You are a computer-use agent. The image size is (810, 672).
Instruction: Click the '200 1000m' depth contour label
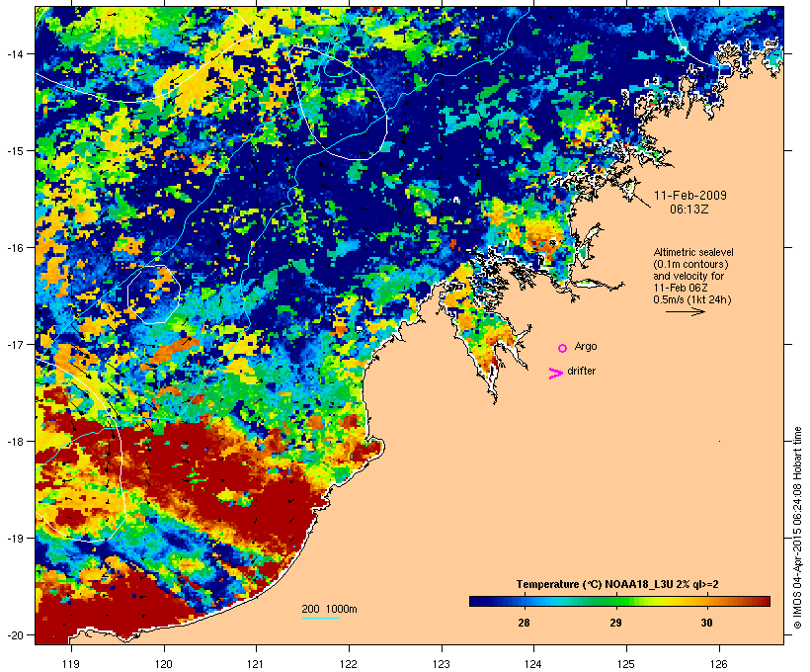pos(329,609)
